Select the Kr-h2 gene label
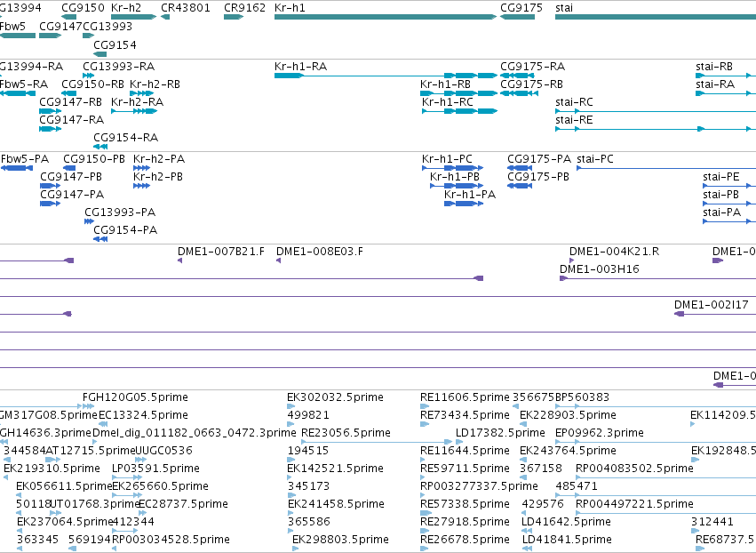 pos(126,8)
